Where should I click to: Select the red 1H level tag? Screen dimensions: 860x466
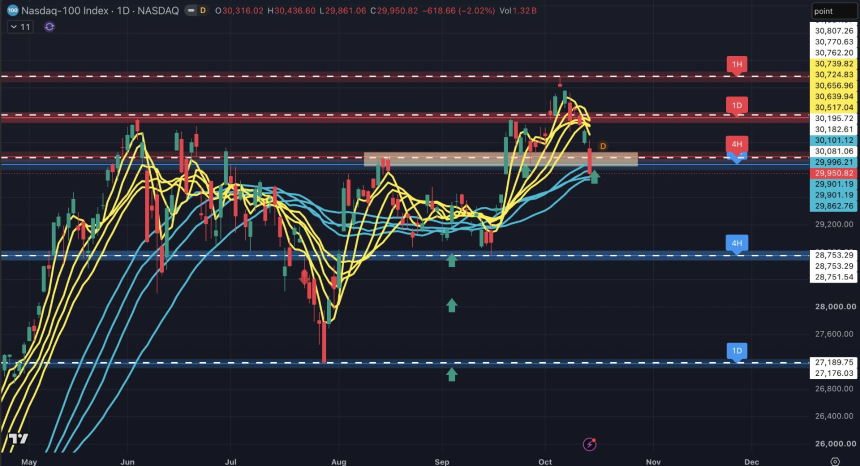(x=737, y=65)
